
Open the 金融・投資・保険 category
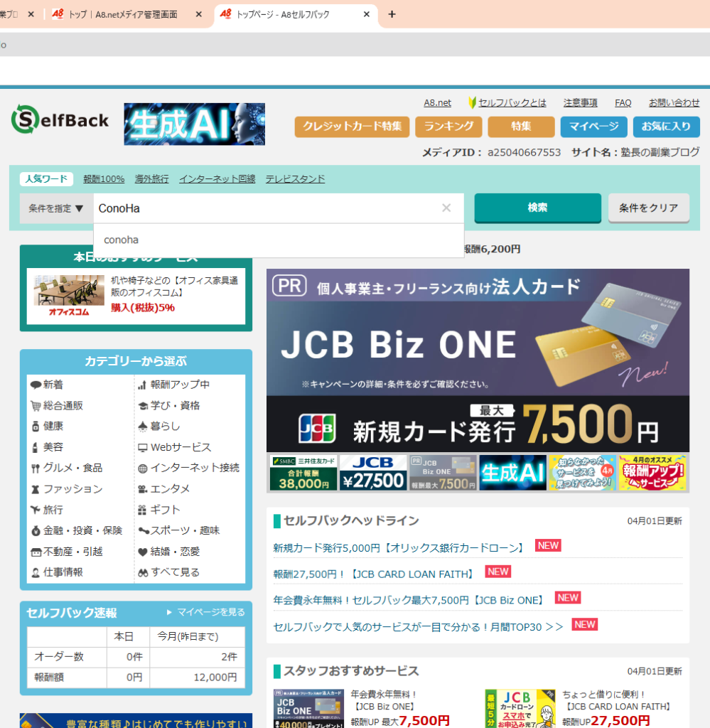(x=77, y=530)
